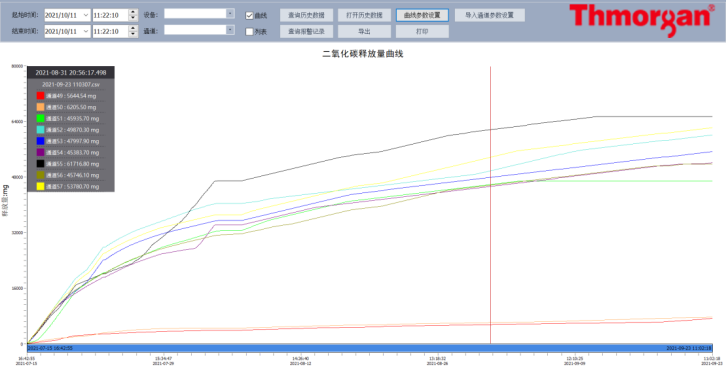Click the orange swatch for channel 50

coord(40,107)
